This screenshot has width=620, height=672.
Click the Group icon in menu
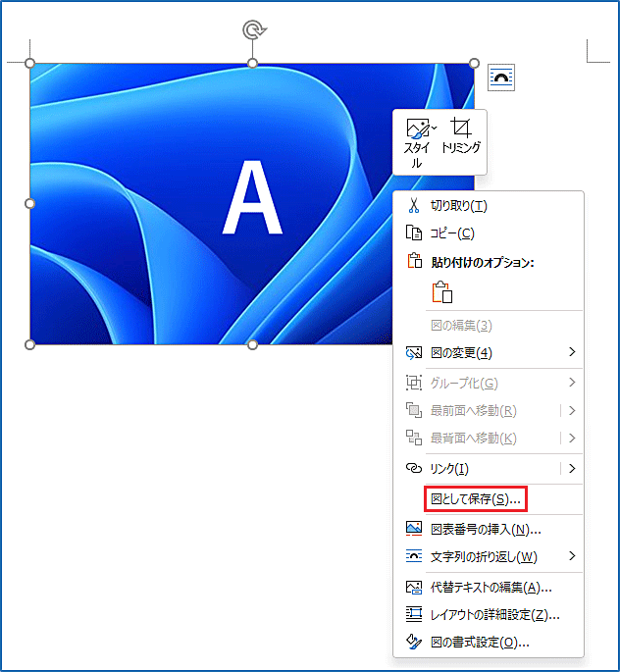pyautogui.click(x=413, y=383)
